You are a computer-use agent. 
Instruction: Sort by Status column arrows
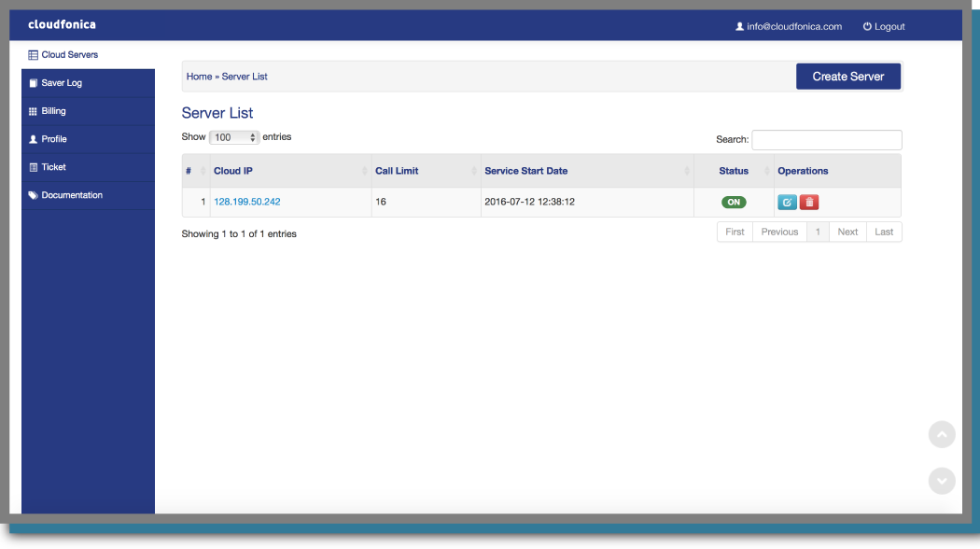[767, 171]
